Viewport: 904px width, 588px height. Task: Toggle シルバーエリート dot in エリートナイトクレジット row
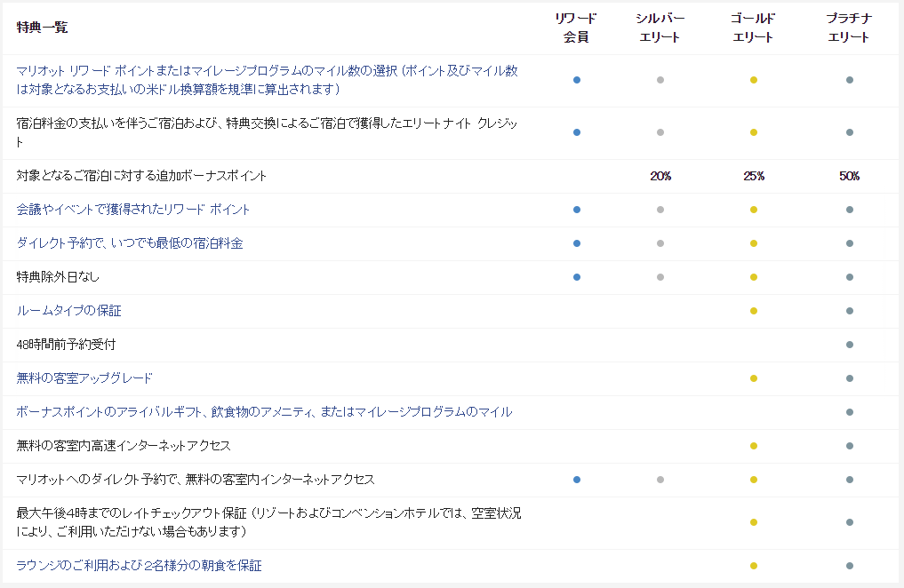(660, 131)
